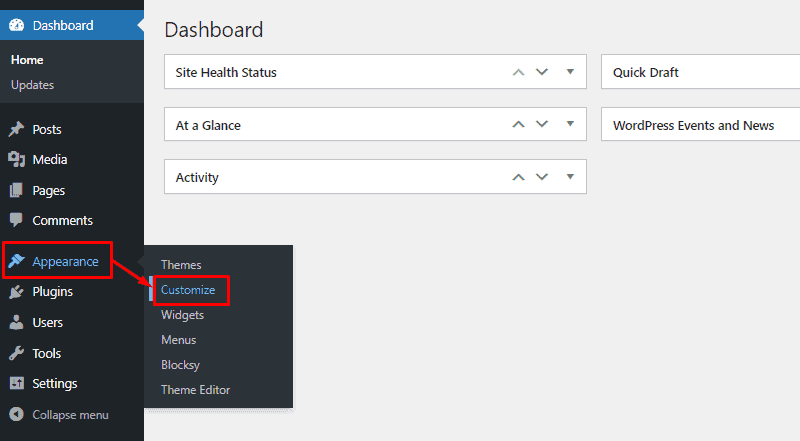Move Site Health Status widget down
The width and height of the screenshot is (800, 441).
(542, 72)
